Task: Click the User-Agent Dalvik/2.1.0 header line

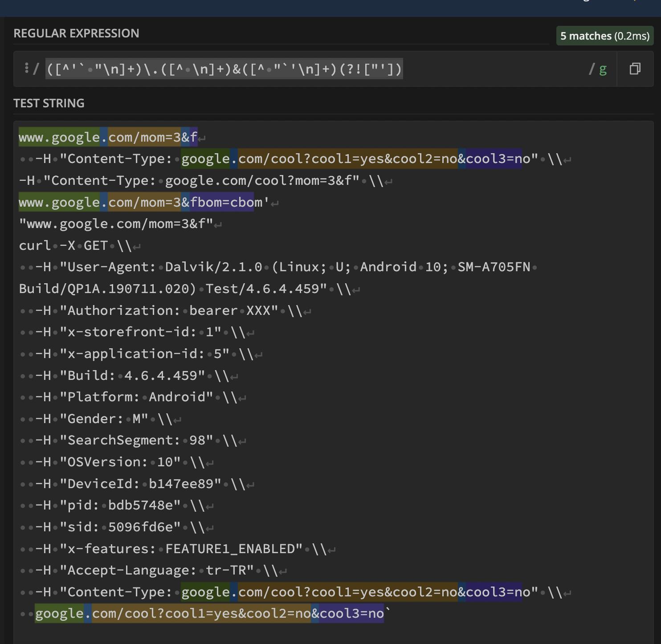Action: click(x=278, y=267)
